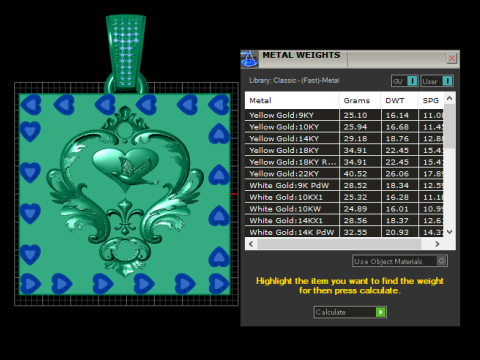Image resolution: width=480 pixels, height=360 pixels.
Task: Select Yellow Gold:9KY row
Action: pos(344,115)
